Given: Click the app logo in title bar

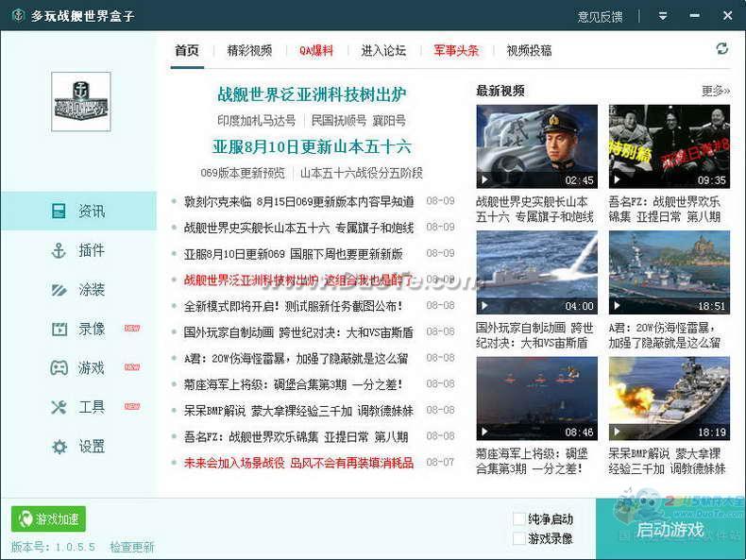Looking at the screenshot, I should click(18, 15).
